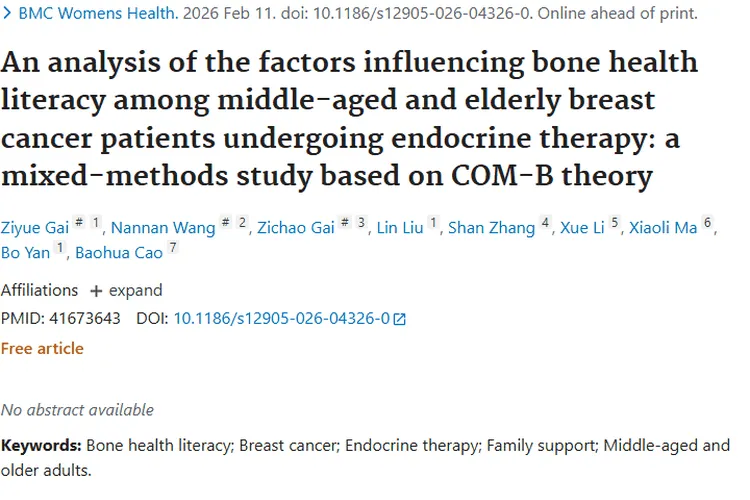Click the external link icon after DOI
The width and height of the screenshot is (750, 500).
coord(400,319)
